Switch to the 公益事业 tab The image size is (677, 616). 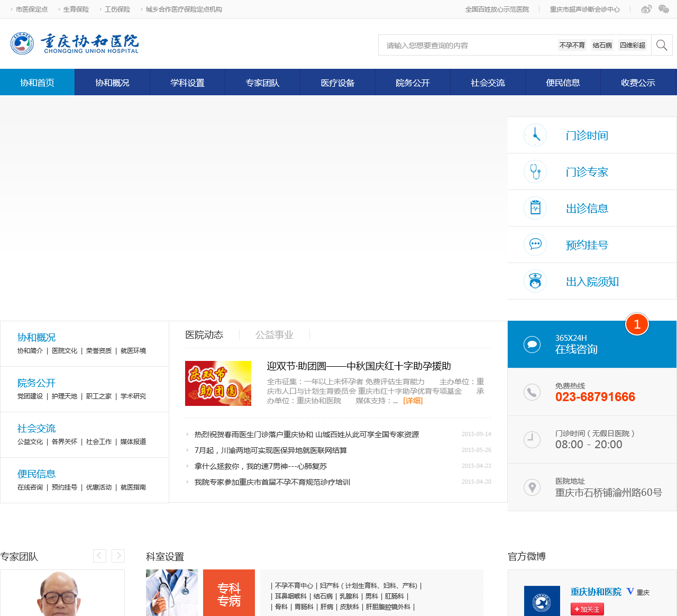pos(275,335)
